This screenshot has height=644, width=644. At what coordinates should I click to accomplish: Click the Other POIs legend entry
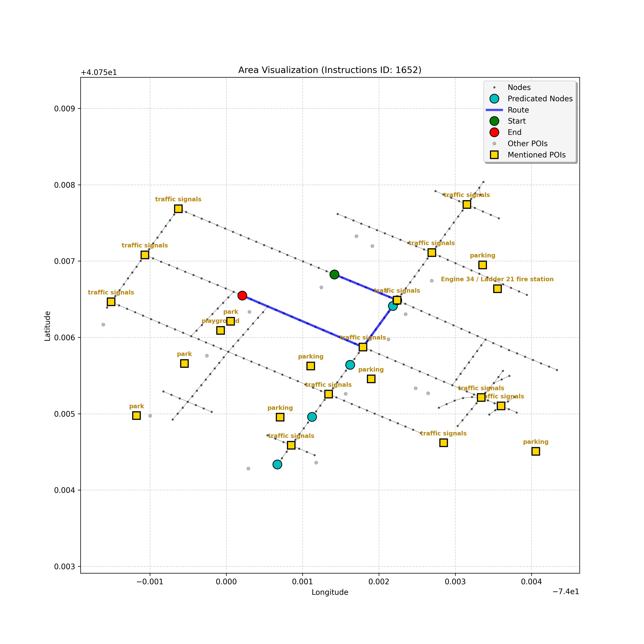[527, 144]
